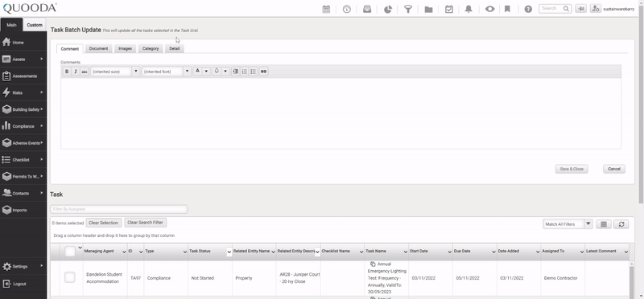Image resolution: width=644 pixels, height=299 pixels.
Task: Open the help question mark icon
Action: [x=528, y=9]
